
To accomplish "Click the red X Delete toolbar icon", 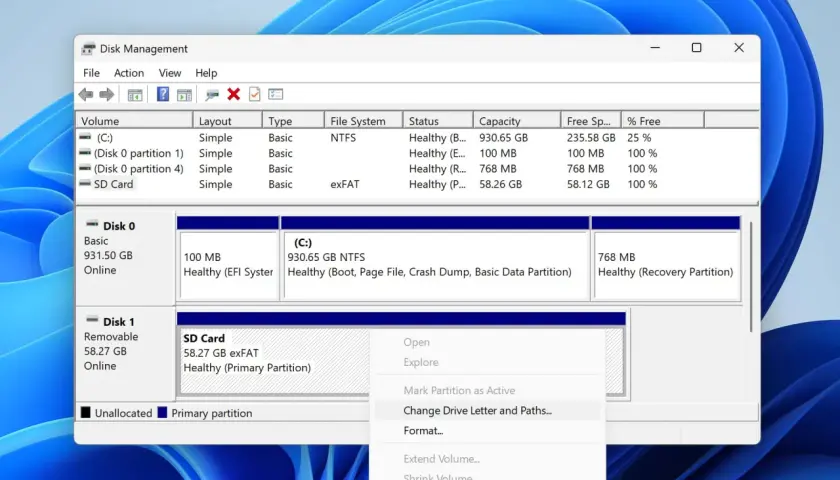I will pyautogui.click(x=234, y=95).
